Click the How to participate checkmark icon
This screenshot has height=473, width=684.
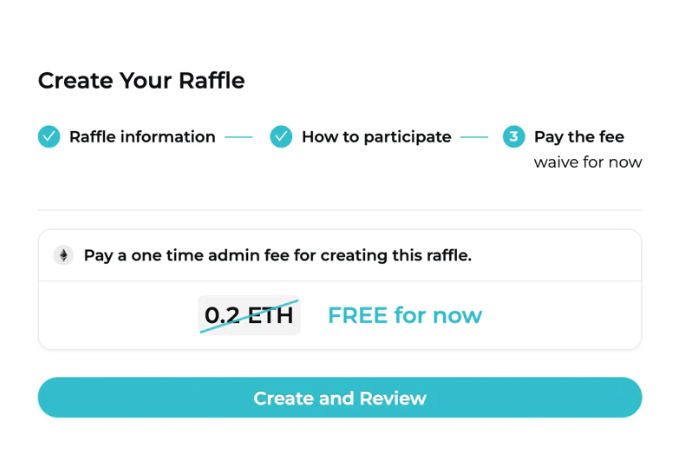tap(281, 137)
